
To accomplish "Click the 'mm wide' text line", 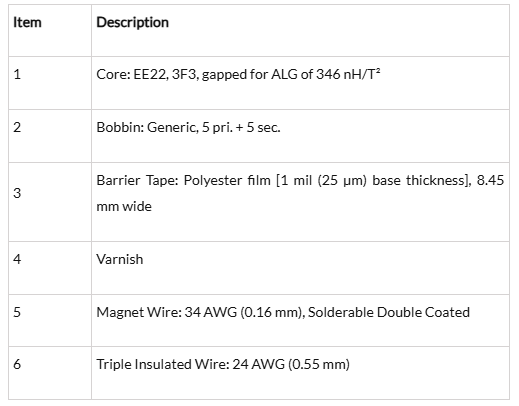I will coord(124,206).
